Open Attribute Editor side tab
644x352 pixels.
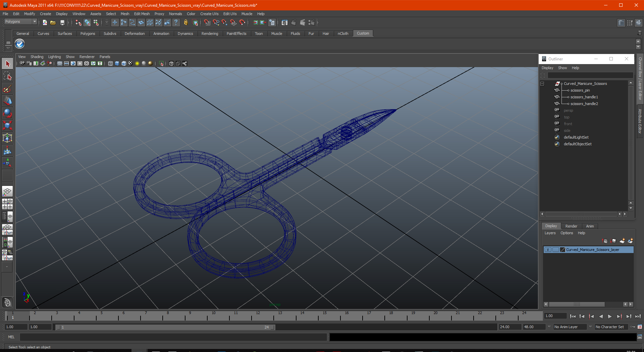[x=640, y=121]
